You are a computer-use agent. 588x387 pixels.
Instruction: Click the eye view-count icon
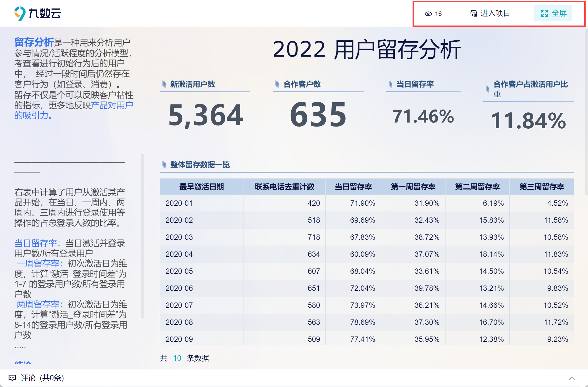tap(428, 14)
